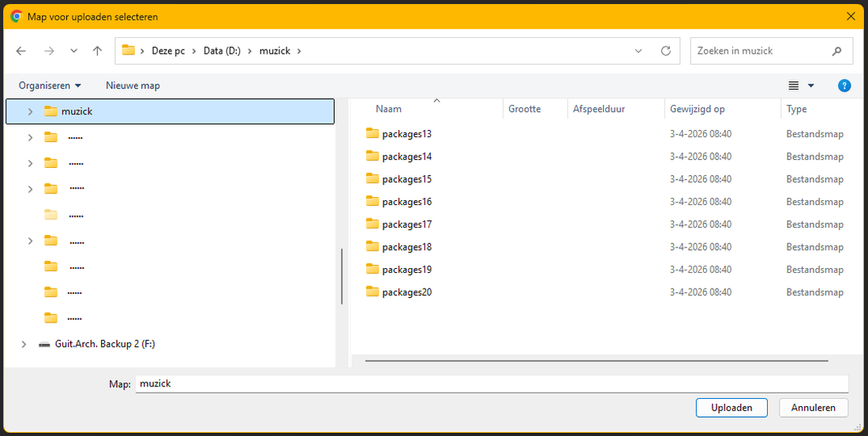Click the Back navigation arrow

click(x=21, y=50)
